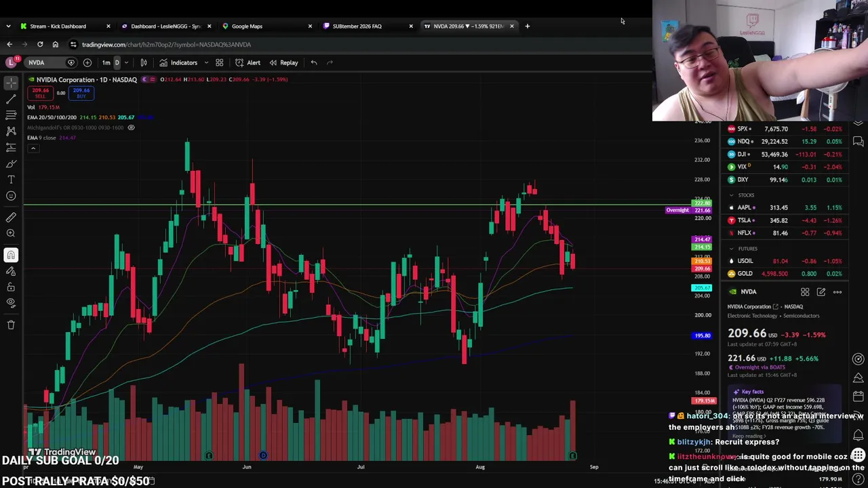Collapse the FUTURES watchlist section
868x488 pixels.
coord(731,249)
